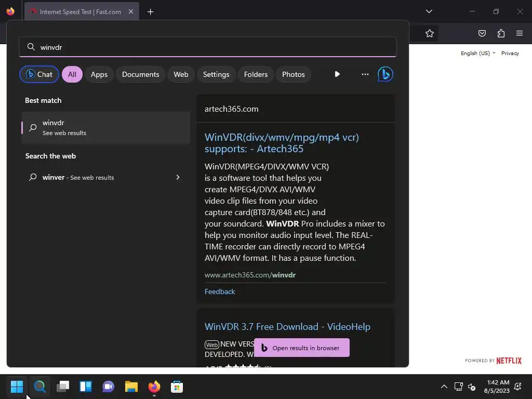Open the notifications bell icon
The width and height of the screenshot is (532, 399).
[518, 387]
